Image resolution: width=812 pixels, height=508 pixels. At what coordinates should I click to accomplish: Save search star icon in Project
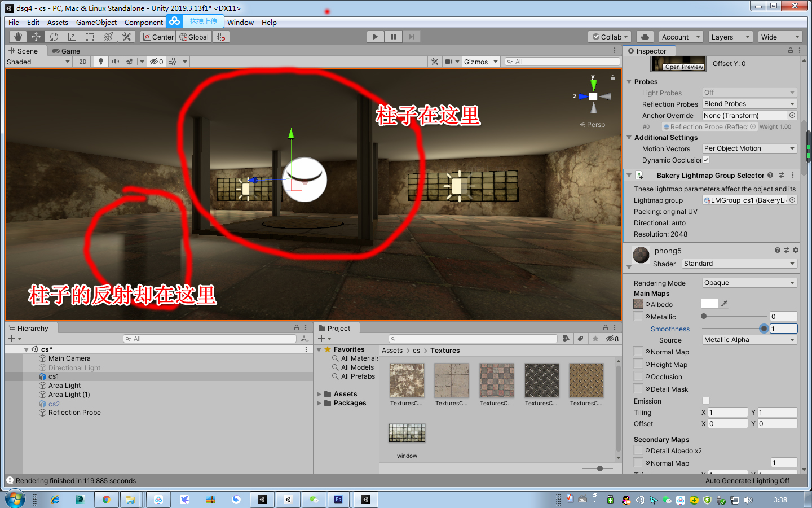pos(595,339)
